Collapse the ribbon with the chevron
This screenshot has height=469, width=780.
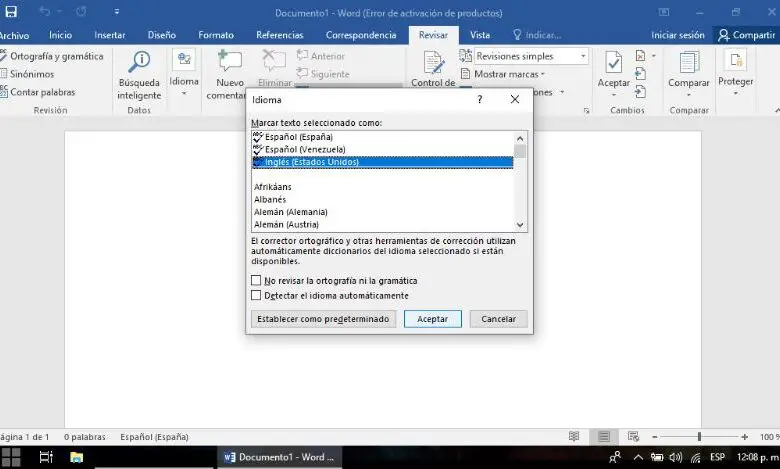(777, 110)
